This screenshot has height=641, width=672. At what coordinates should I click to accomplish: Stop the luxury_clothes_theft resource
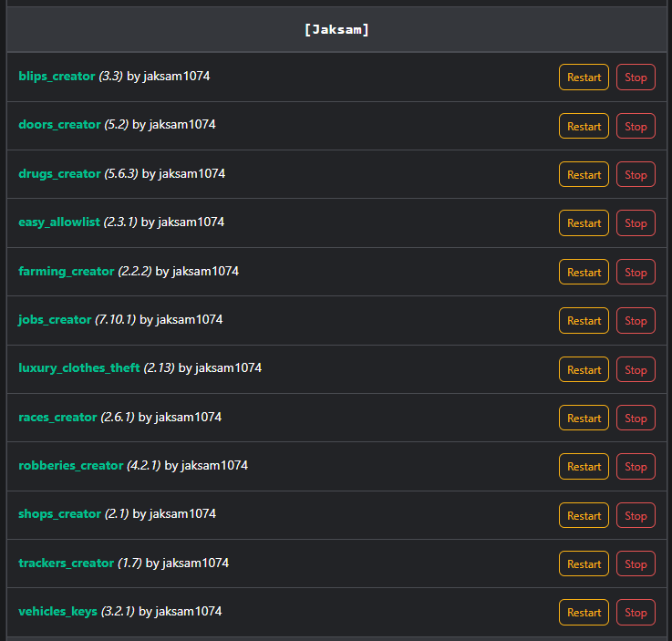point(636,370)
